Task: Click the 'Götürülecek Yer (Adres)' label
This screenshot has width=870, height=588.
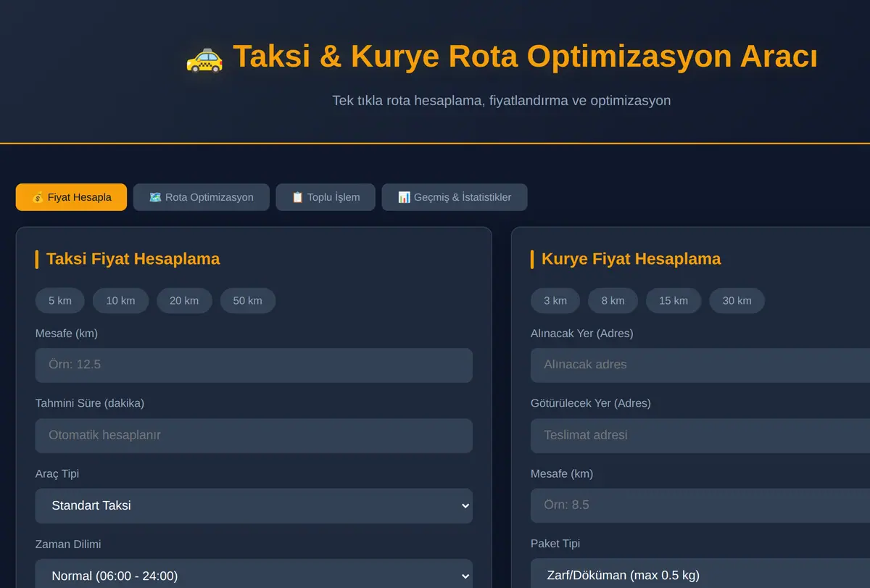Action: click(591, 403)
